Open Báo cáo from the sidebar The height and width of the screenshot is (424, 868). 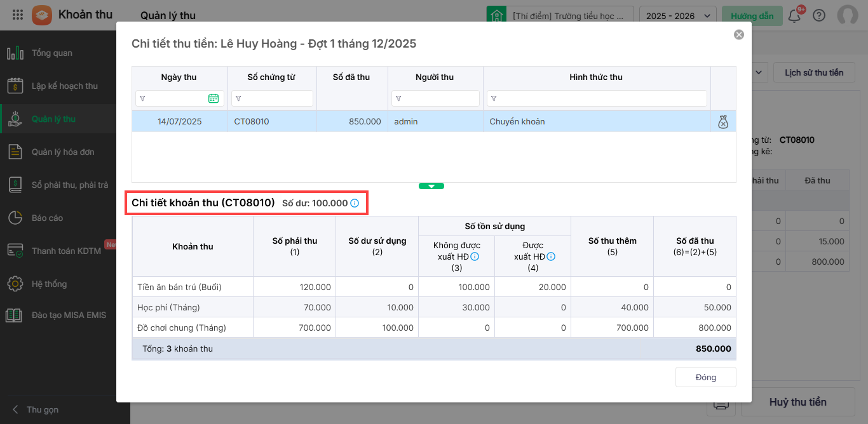point(47,218)
